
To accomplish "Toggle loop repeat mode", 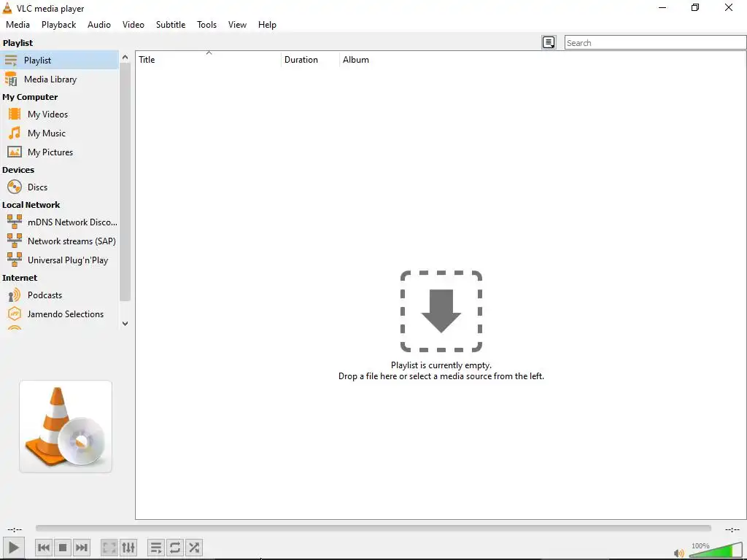I will point(175,548).
